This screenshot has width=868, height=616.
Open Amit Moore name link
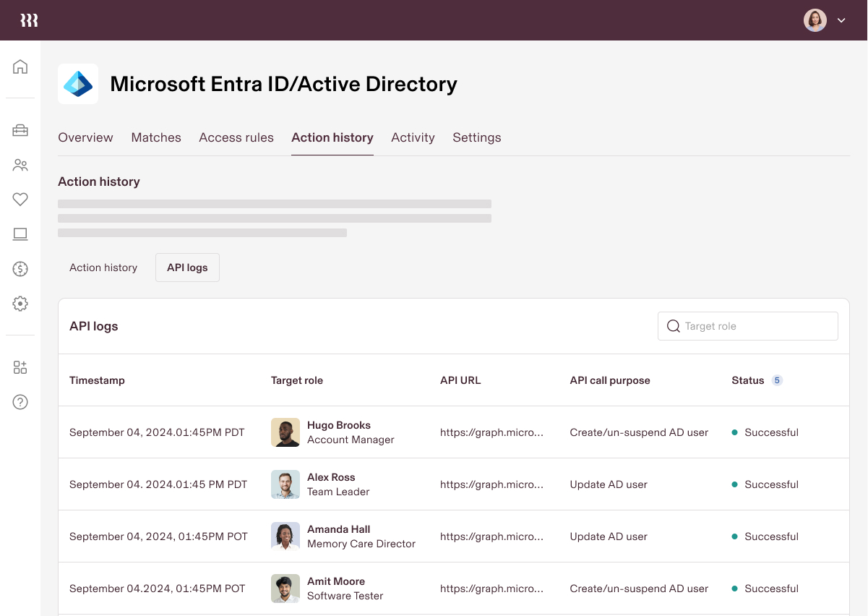[336, 581]
